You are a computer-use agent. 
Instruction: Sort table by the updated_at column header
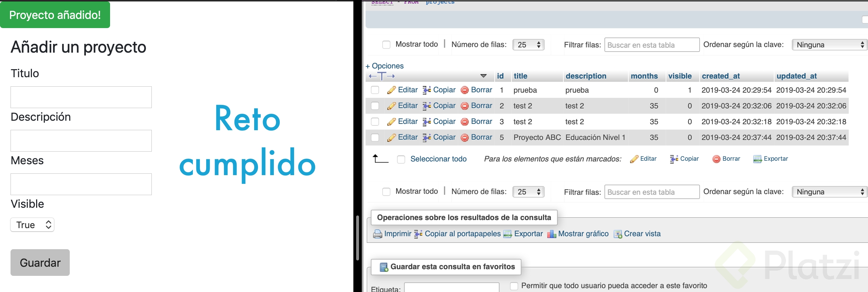(797, 76)
